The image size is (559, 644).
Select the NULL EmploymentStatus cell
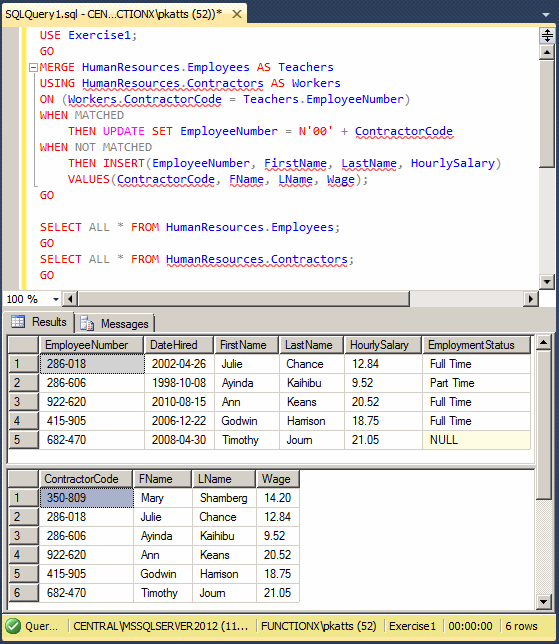(476, 440)
